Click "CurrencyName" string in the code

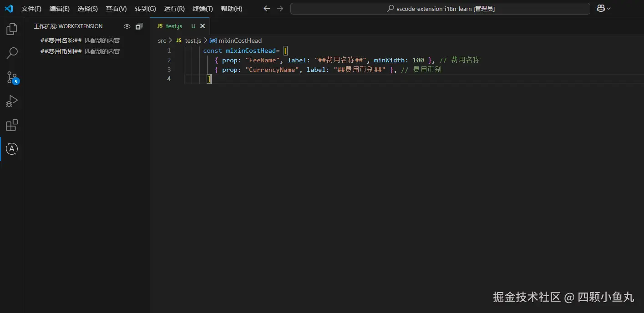click(272, 70)
